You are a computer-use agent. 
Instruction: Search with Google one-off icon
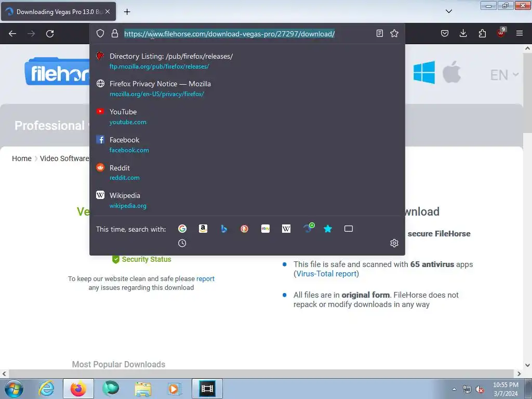tap(182, 229)
